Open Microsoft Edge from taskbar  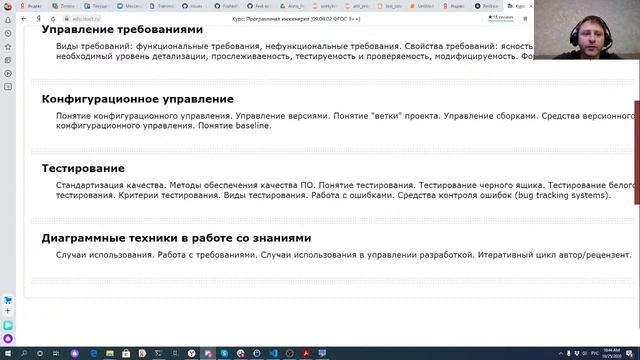93,353
